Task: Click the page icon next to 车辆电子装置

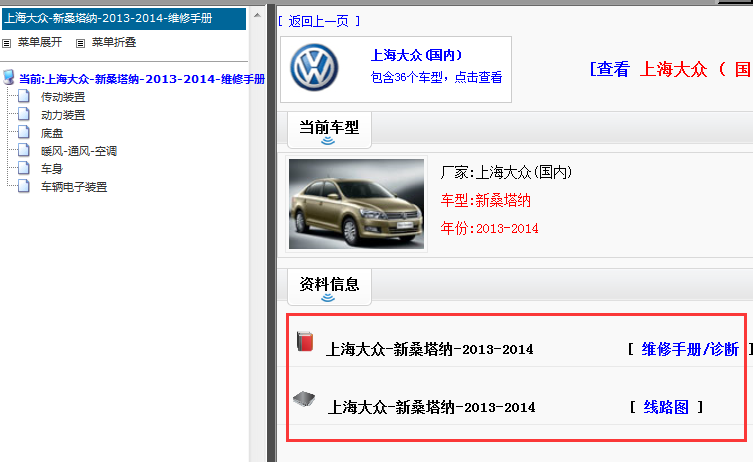Action: coord(24,186)
